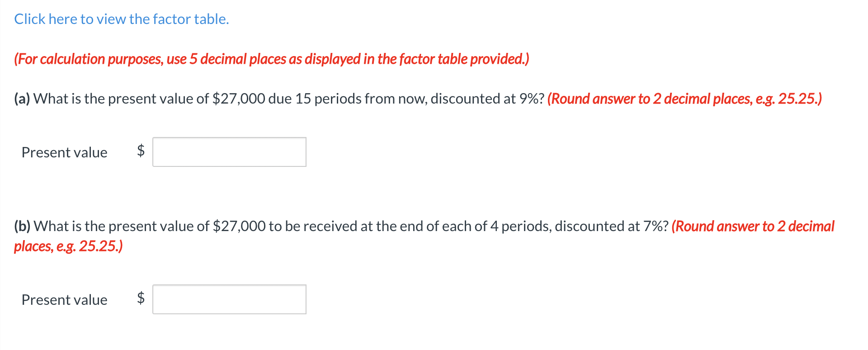Click the Present value label in part (b)
The width and height of the screenshot is (868, 350).
click(64, 300)
